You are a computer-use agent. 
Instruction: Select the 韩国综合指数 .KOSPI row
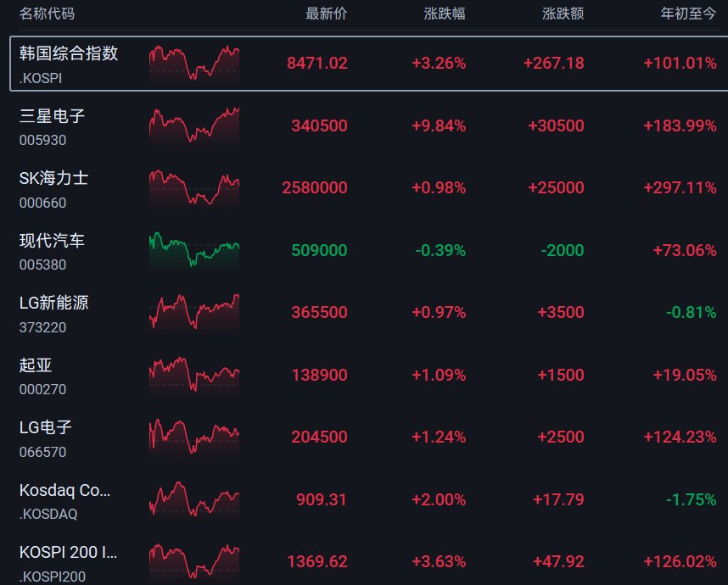368,64
